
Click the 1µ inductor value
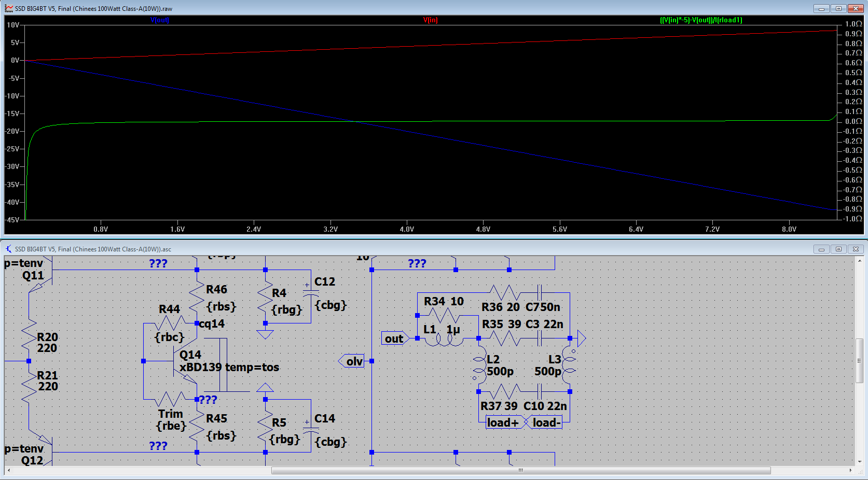pyautogui.click(x=453, y=330)
